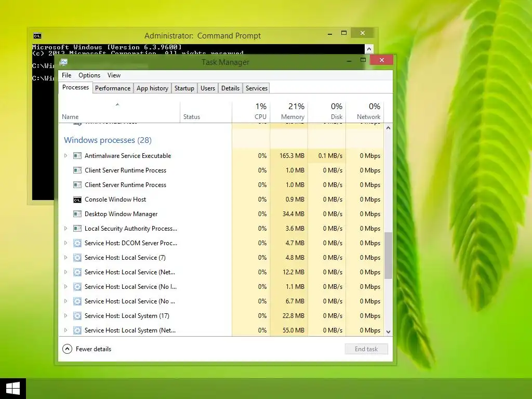Image resolution: width=532 pixels, height=399 pixels.
Task: Click the Console Window Host icon
Action: point(77,199)
